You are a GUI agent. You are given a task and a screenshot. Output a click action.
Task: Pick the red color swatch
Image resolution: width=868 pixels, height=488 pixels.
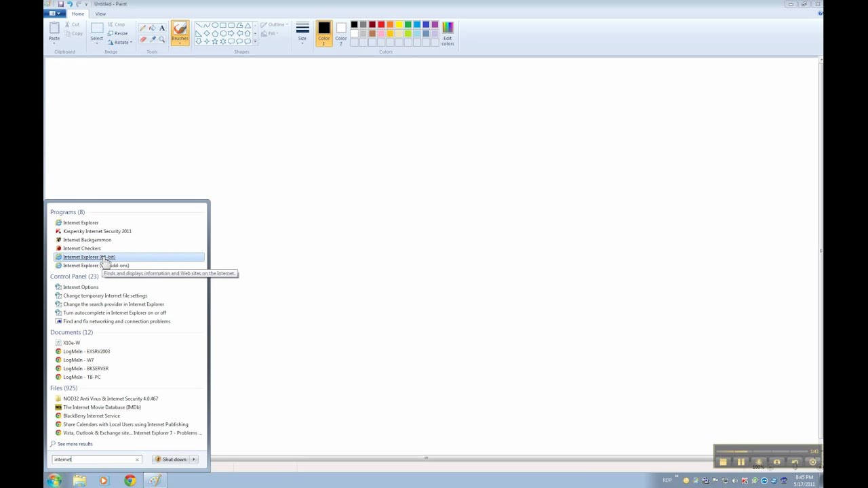pyautogui.click(x=381, y=25)
